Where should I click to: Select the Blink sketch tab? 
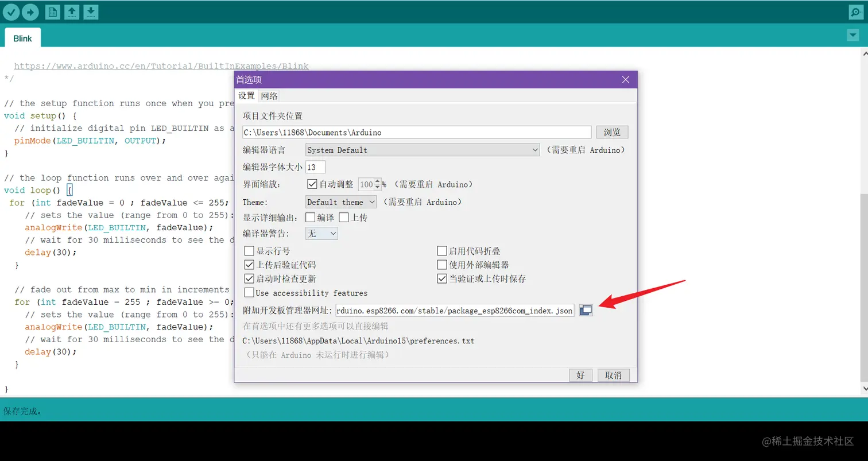click(23, 38)
